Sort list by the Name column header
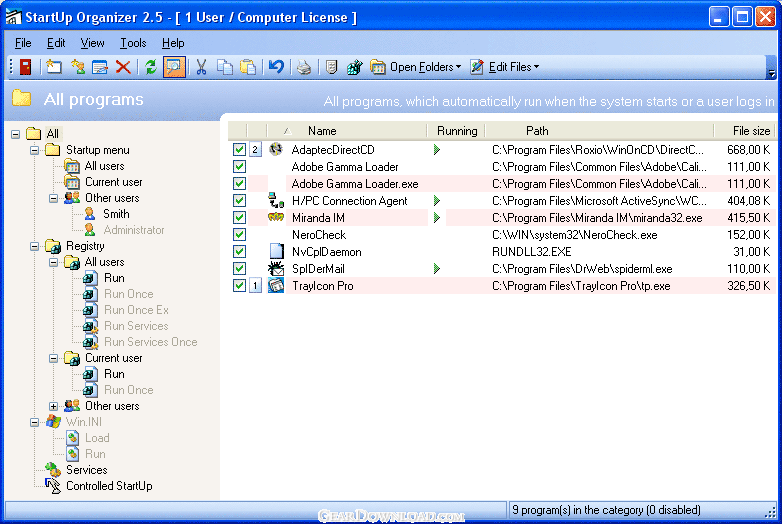Image resolution: width=782 pixels, height=524 pixels. point(347,131)
